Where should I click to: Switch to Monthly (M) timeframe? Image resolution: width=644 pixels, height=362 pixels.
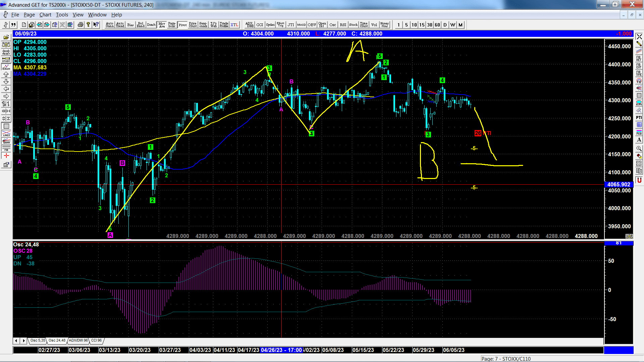(x=460, y=25)
